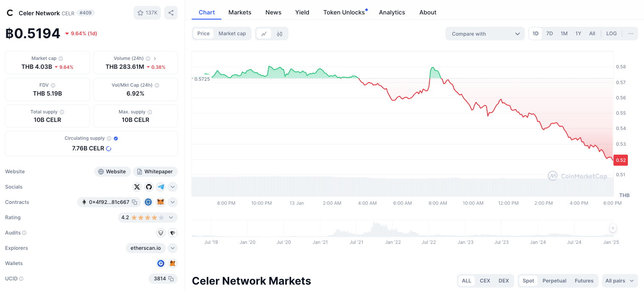Copy the UCID 3814 value
The height and width of the screenshot is (291, 644).
click(171, 279)
